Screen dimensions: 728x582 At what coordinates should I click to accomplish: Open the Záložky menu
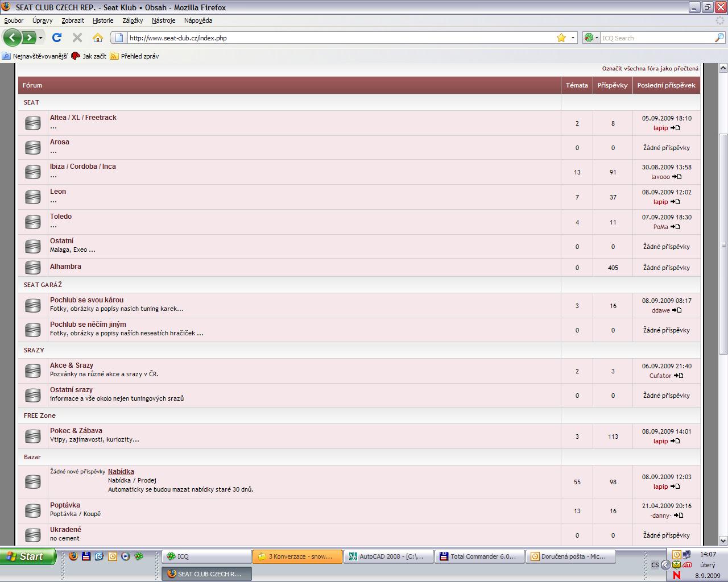coord(133,20)
